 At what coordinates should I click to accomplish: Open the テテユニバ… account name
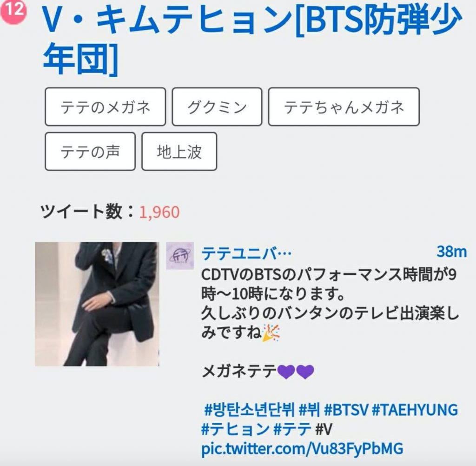246,253
